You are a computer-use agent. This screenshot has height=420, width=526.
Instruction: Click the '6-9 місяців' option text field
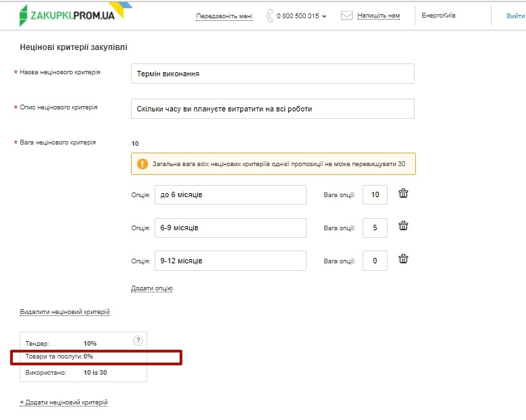[x=230, y=228]
